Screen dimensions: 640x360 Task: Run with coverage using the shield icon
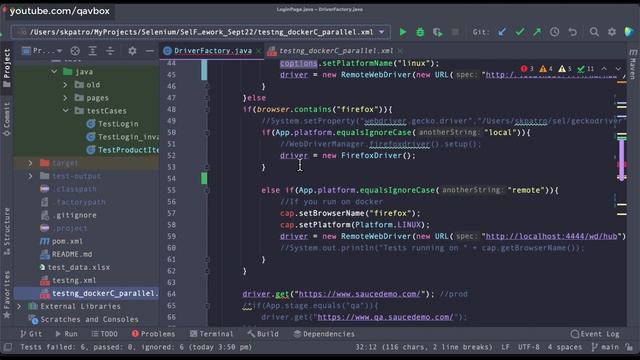(x=438, y=32)
